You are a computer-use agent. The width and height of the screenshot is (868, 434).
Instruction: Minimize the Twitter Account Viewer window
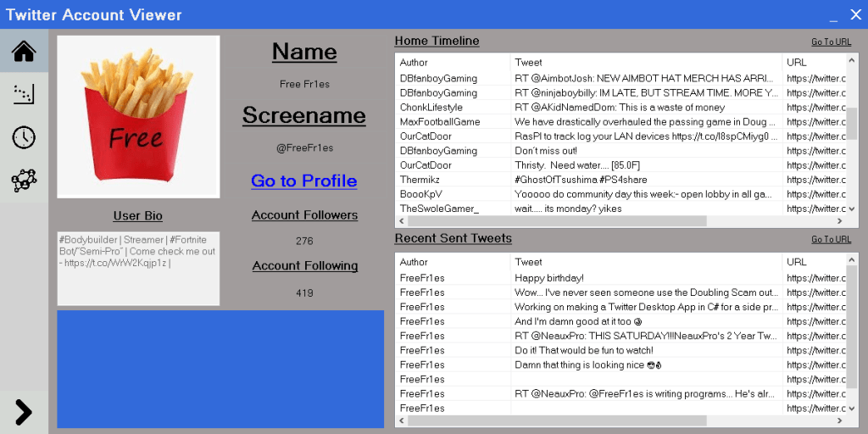(833, 15)
